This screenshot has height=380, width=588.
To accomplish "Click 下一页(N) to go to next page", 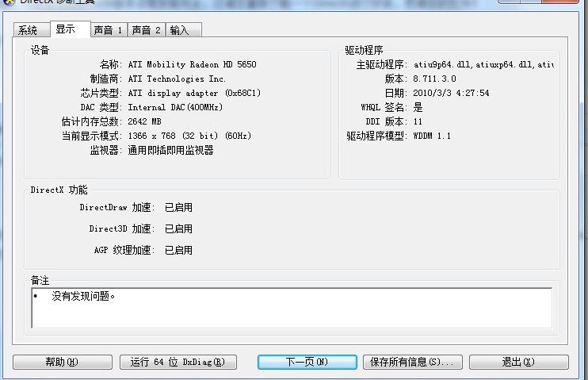I will [x=307, y=362].
